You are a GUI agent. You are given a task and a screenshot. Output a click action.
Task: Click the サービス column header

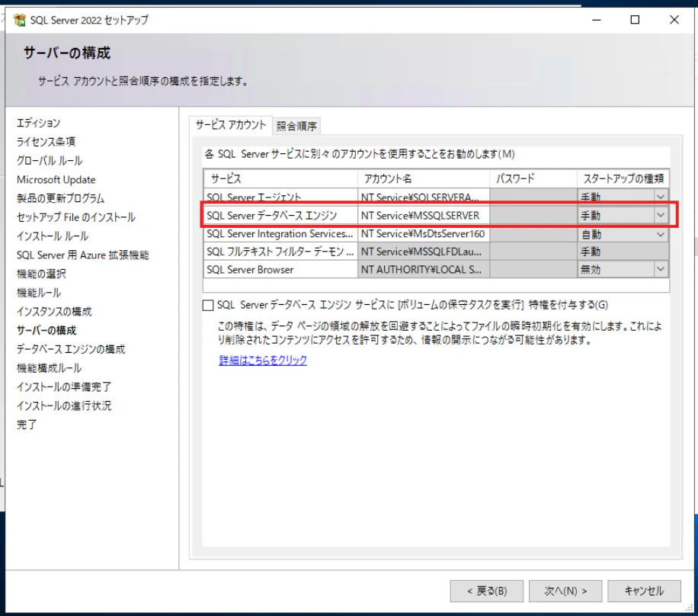281,178
